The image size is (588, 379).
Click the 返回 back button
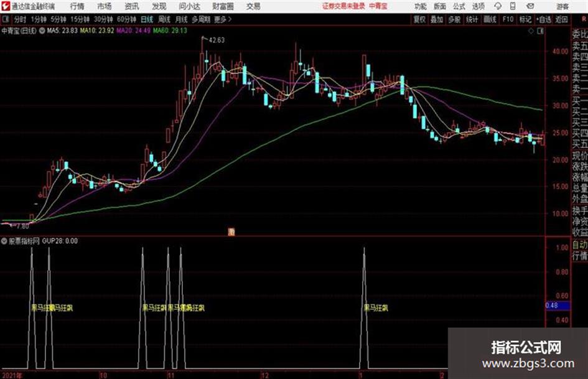point(561,19)
